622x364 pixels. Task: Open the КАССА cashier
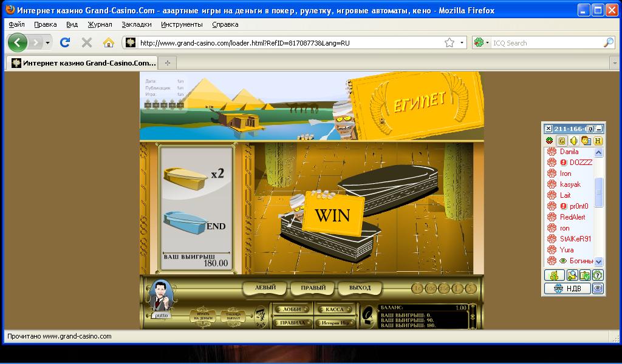pyautogui.click(x=334, y=309)
